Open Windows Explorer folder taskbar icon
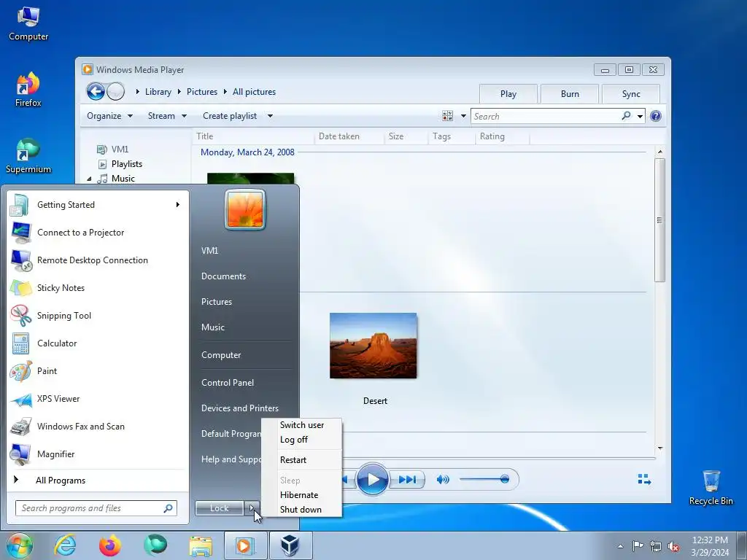The width and height of the screenshot is (747, 560). [x=201, y=545]
